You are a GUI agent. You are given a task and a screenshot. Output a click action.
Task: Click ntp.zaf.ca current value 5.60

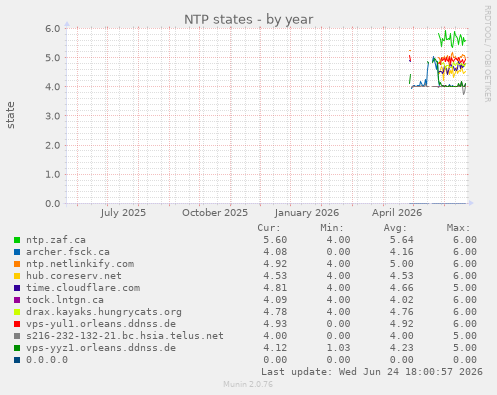pos(275,240)
